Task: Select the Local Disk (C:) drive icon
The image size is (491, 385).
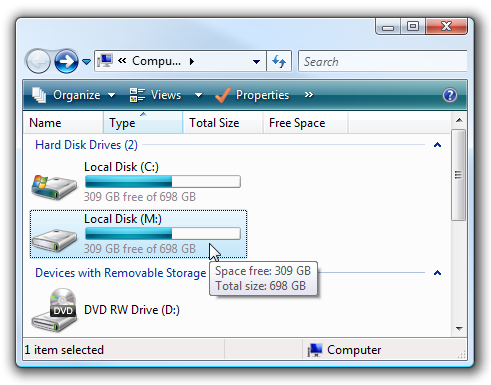Action: pyautogui.click(x=54, y=187)
